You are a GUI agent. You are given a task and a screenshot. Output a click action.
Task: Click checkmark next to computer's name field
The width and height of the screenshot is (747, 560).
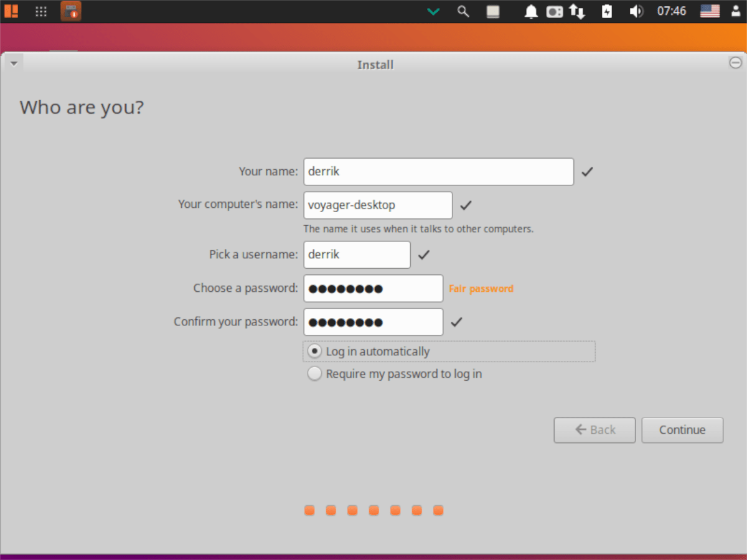click(x=466, y=205)
